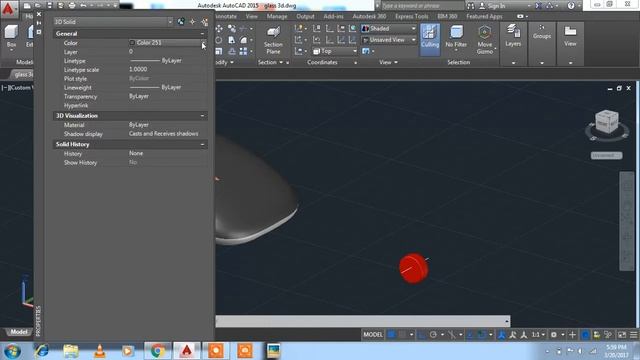Click the Linetype scale 1.0000 value
Screen dimensions: 640x360
(x=138, y=70)
